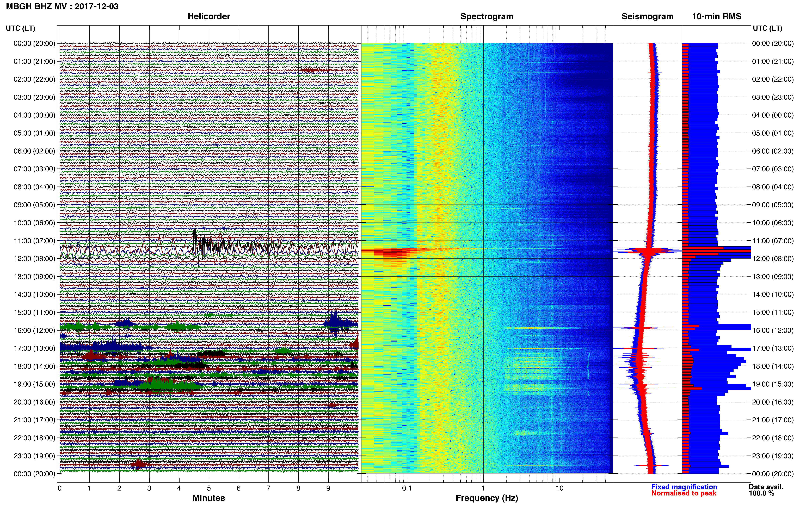Click the 'Fixed magnification' legend text

pyautogui.click(x=684, y=487)
